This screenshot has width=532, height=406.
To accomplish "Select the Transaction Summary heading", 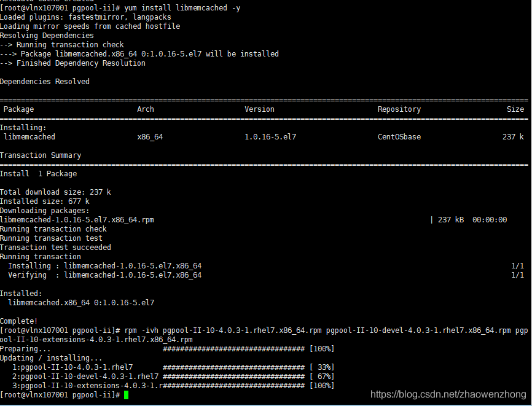I will (40, 155).
